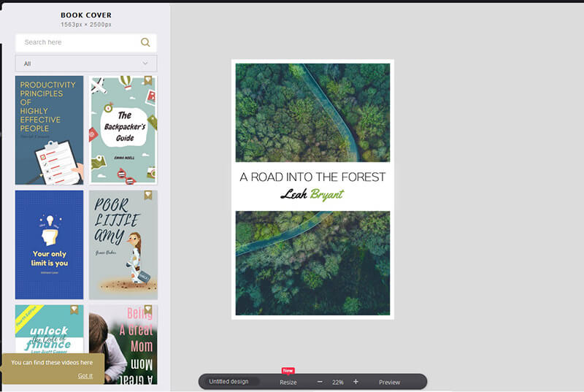The width and height of the screenshot is (584, 392).
Task: Select the A ROAD INTO THE FOREST title text
Action: click(312, 177)
